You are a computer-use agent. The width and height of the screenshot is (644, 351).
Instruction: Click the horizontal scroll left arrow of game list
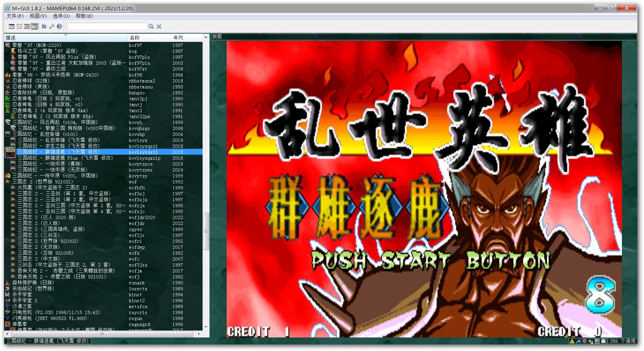point(7,334)
